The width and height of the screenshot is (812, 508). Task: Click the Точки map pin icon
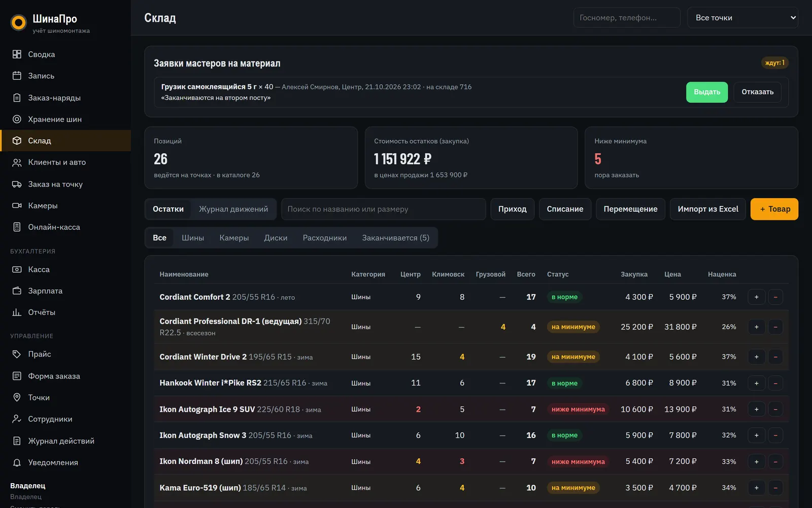tap(17, 397)
